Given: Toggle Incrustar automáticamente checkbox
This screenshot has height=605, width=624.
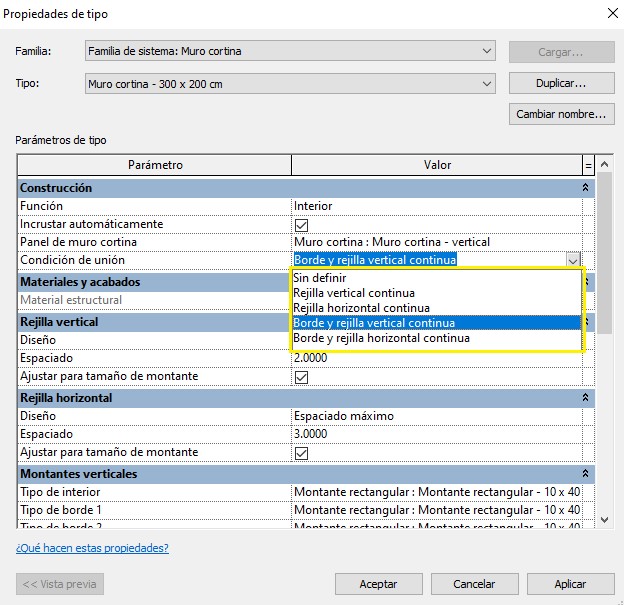Looking at the screenshot, I should [x=301, y=225].
